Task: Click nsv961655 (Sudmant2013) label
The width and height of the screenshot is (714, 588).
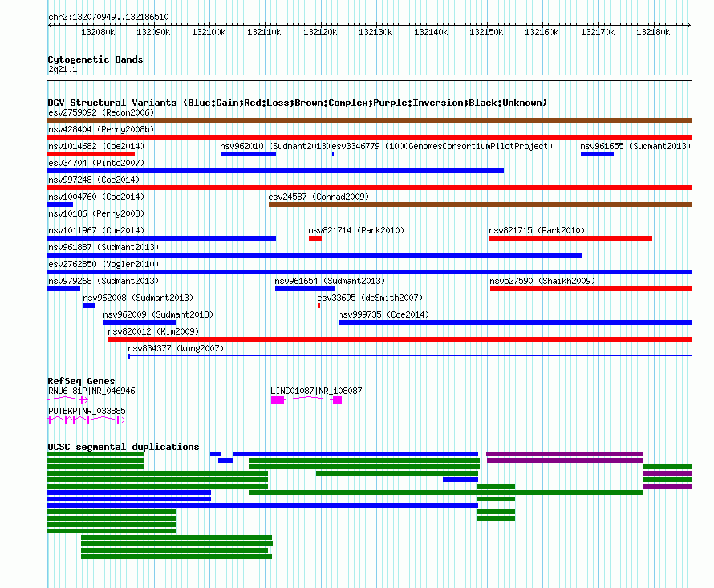Action: tap(635, 146)
